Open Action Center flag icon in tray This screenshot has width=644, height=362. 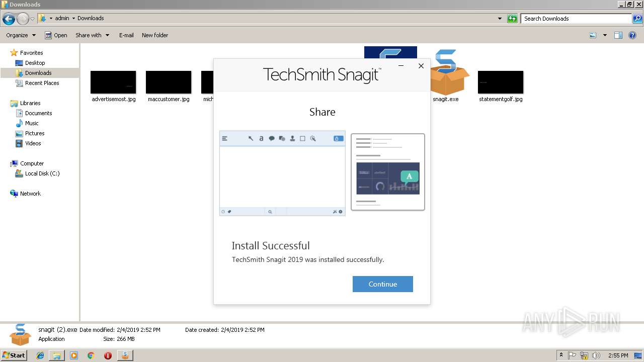[x=573, y=355]
